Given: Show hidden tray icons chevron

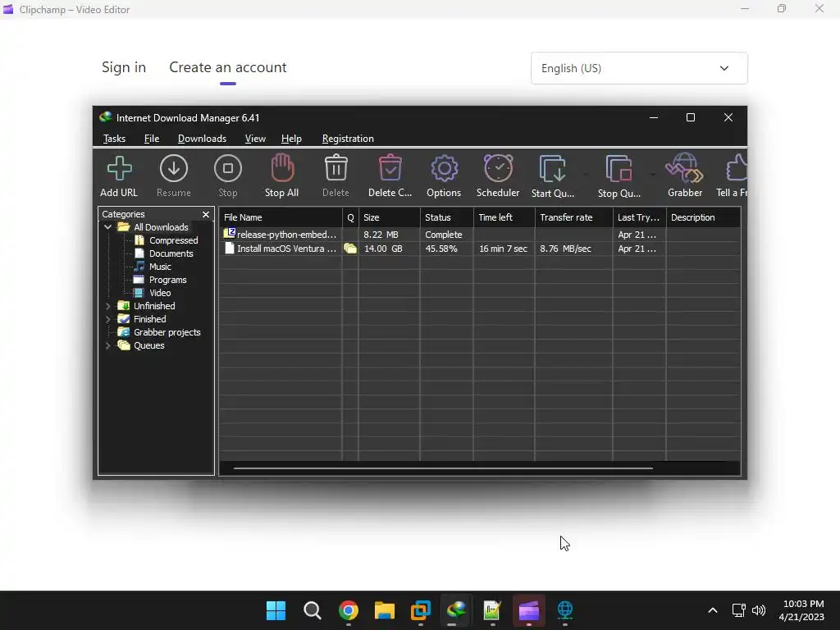Looking at the screenshot, I should pos(713,610).
